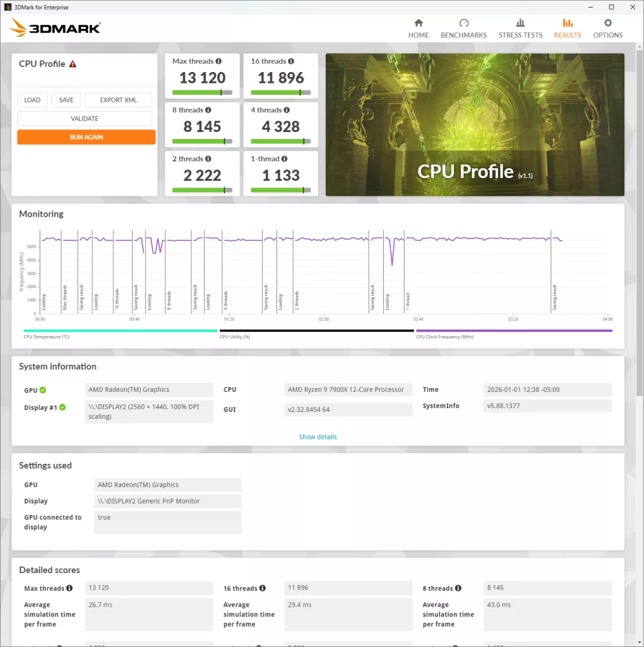The height and width of the screenshot is (647, 644).
Task: Switch to the Results tab
Action: click(x=567, y=28)
